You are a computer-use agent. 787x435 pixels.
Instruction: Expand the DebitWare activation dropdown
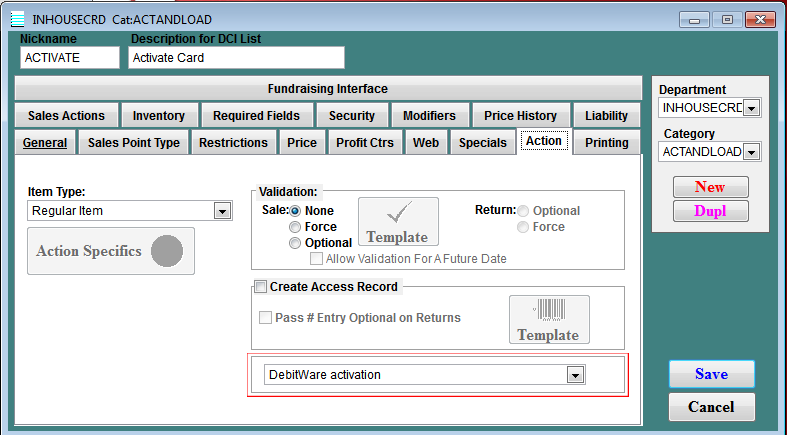tap(575, 375)
